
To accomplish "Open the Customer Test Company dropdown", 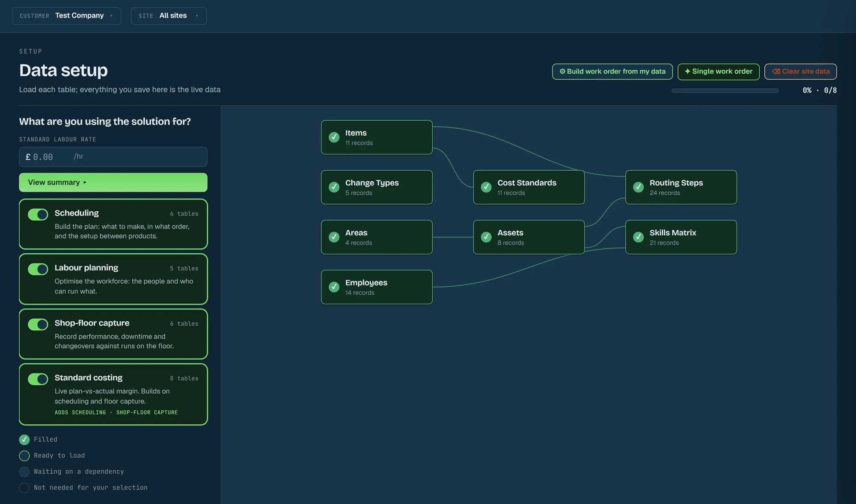I will pyautogui.click(x=66, y=16).
